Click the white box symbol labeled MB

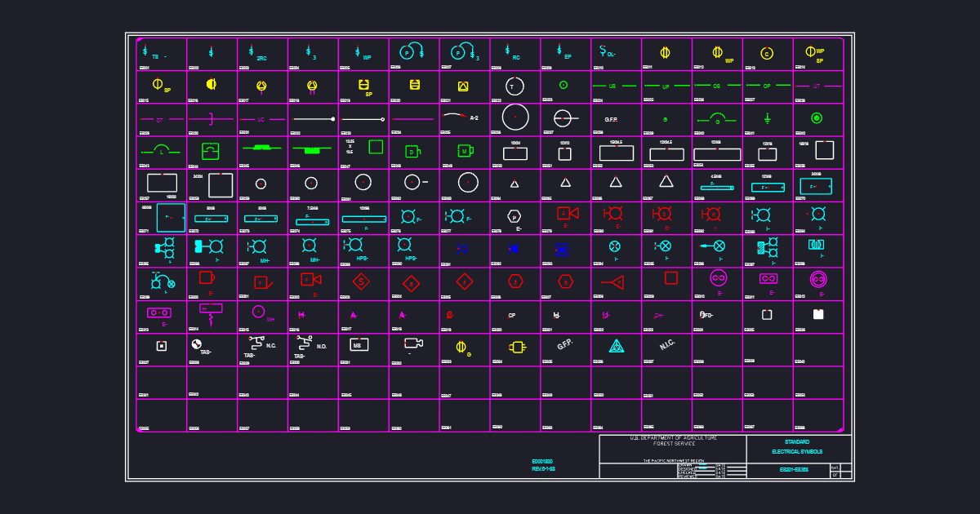coord(359,345)
